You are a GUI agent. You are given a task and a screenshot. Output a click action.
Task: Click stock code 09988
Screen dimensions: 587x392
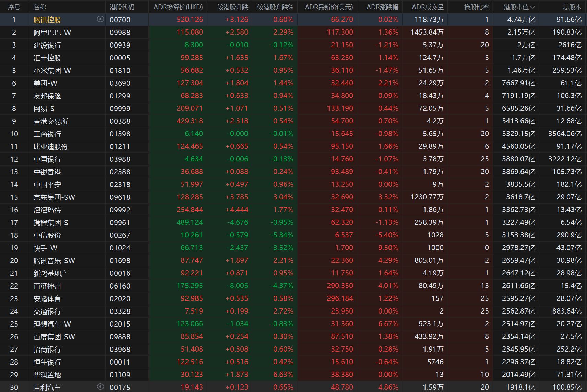120,33
